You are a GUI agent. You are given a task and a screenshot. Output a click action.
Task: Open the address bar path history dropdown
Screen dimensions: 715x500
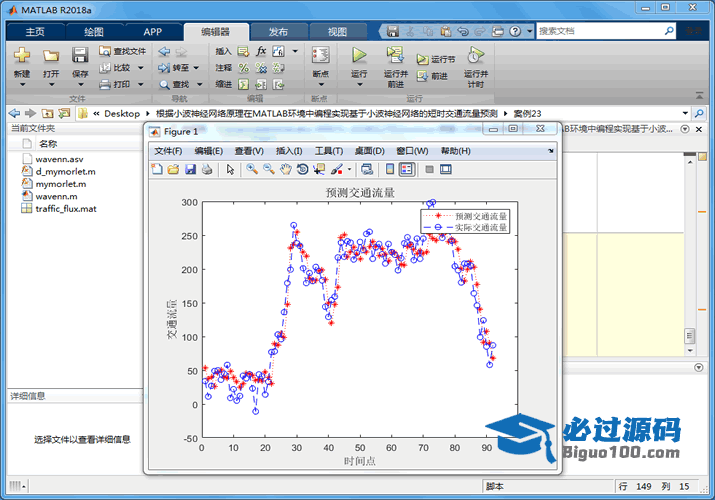pyautogui.click(x=685, y=113)
